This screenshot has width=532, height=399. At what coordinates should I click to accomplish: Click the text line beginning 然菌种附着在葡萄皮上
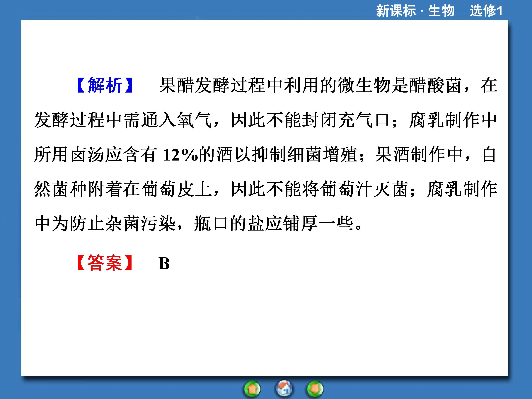coord(266,189)
